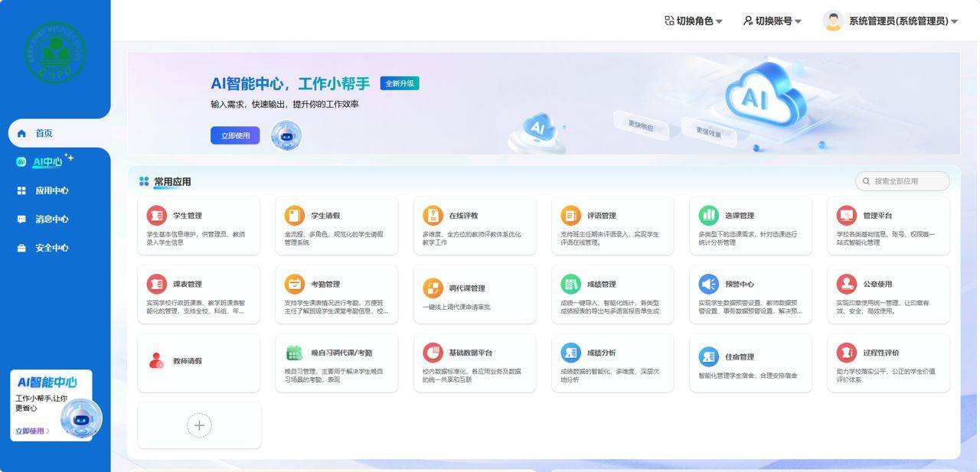
Task: Click the school logo in the sidebar
Action: click(x=55, y=52)
